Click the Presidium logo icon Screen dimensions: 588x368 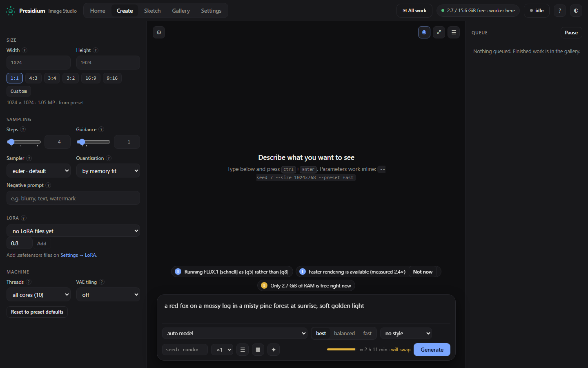[x=11, y=11]
